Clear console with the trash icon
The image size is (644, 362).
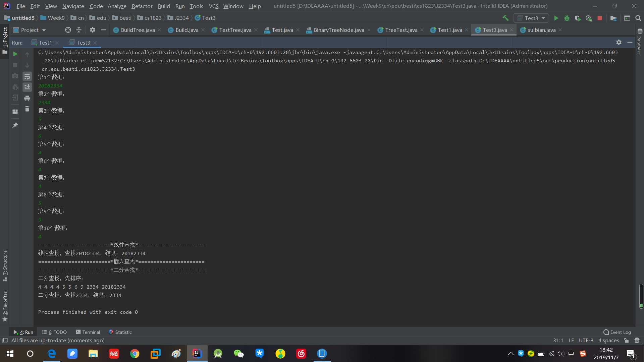[27, 109]
